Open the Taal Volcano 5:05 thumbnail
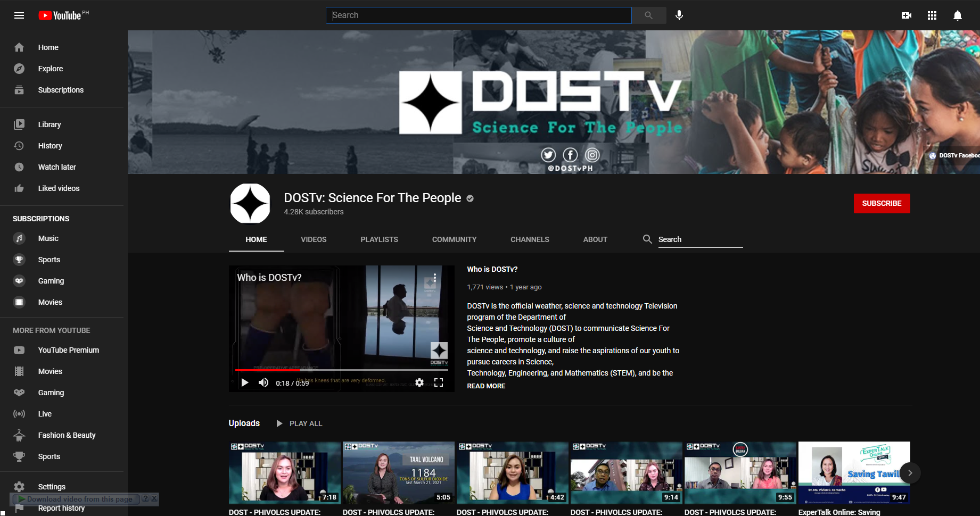 [x=398, y=473]
